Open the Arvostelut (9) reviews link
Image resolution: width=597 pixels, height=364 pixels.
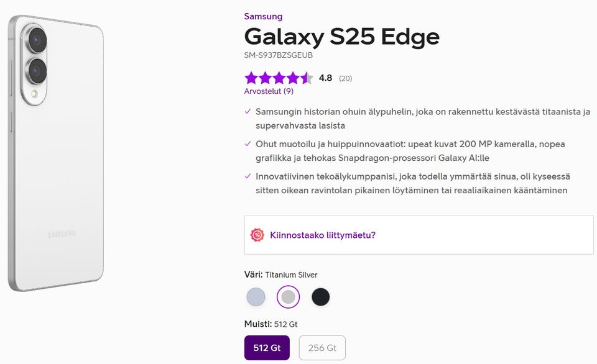coord(269,91)
